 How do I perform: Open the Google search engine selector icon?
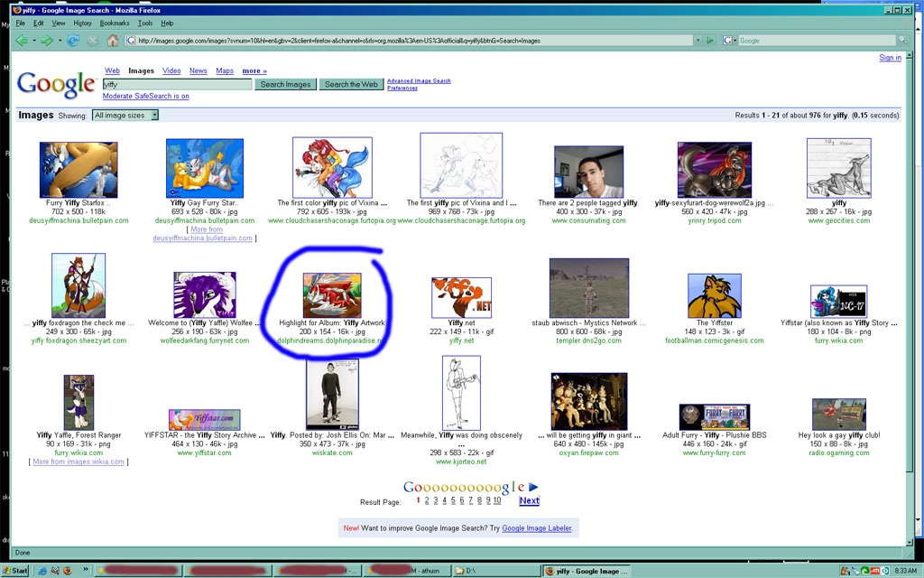729,40
